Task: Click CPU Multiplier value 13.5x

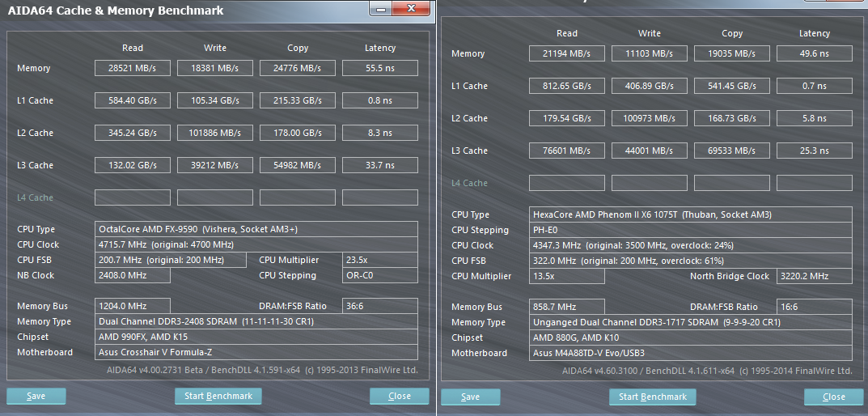Action: point(567,277)
